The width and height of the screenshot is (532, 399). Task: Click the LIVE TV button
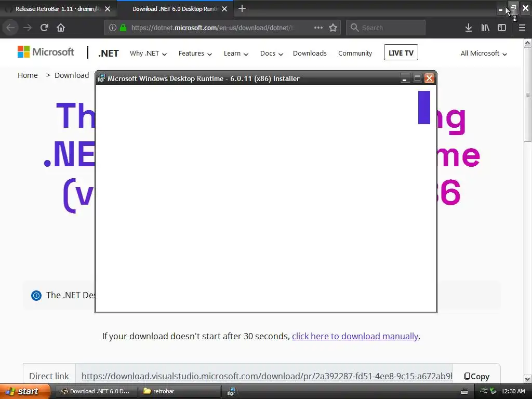[x=401, y=52]
